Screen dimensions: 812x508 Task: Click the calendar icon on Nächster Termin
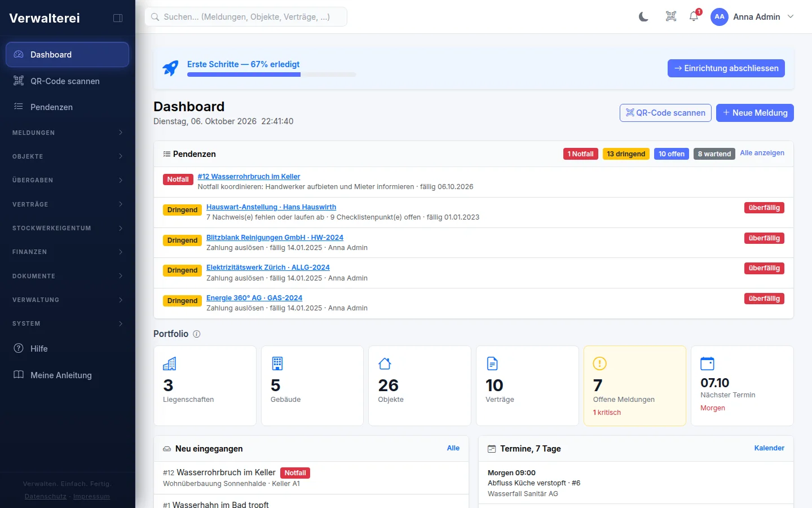(707, 363)
